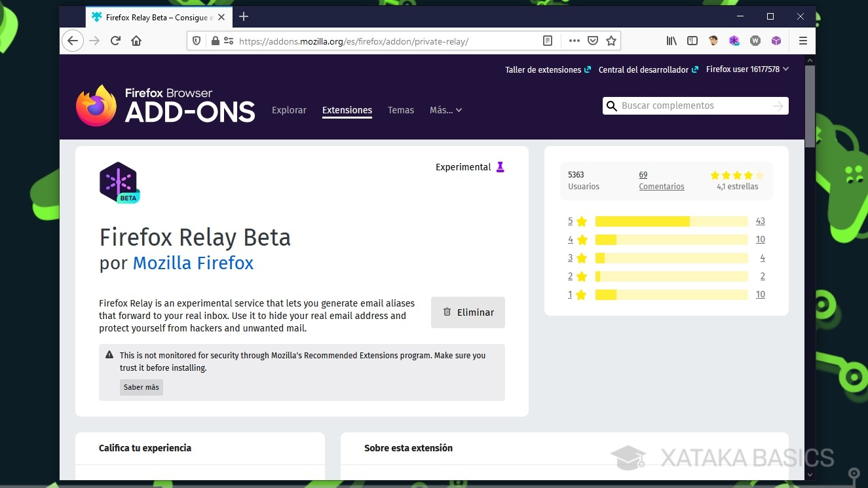The image size is (868, 488).
Task: Open the Save to Pocket icon
Action: [593, 40]
